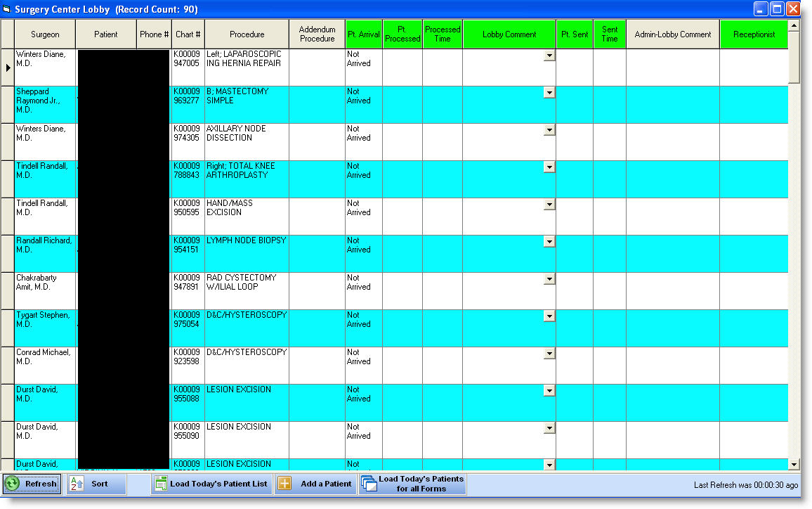Screen dimensions: 812x509
Task: Expand Lobby Comment dropdown for TOTAL KNEE ARTHROPLASTY row
Action: pyautogui.click(x=549, y=167)
